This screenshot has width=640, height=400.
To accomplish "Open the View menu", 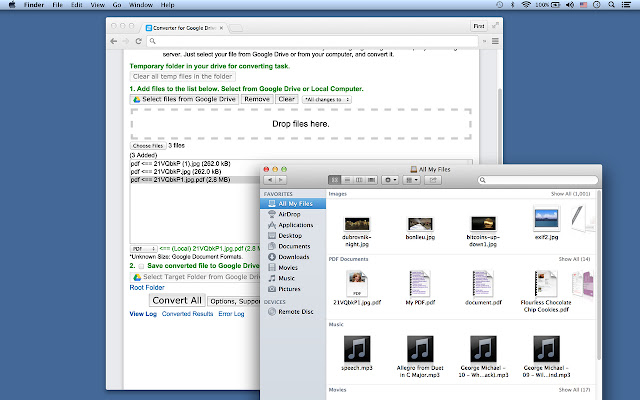I will point(98,5).
